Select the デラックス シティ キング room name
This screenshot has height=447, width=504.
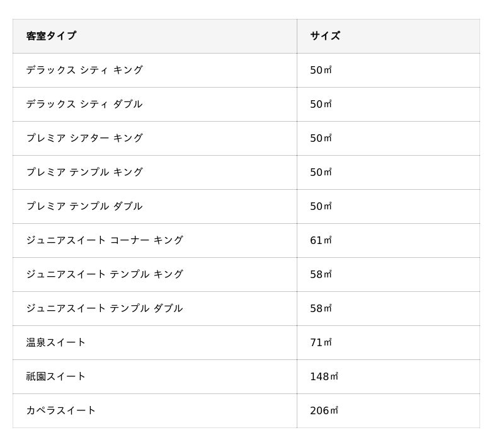[84, 70]
